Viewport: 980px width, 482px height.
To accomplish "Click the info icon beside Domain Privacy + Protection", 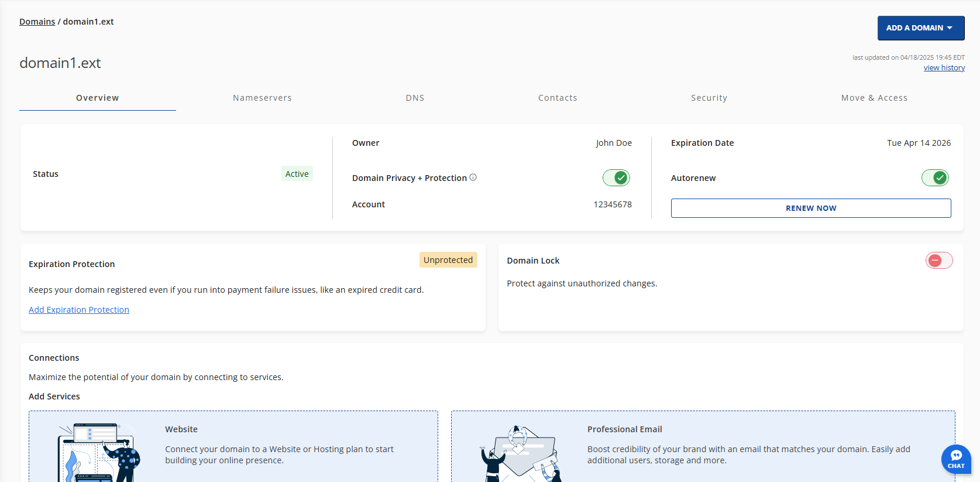I will click(x=473, y=177).
